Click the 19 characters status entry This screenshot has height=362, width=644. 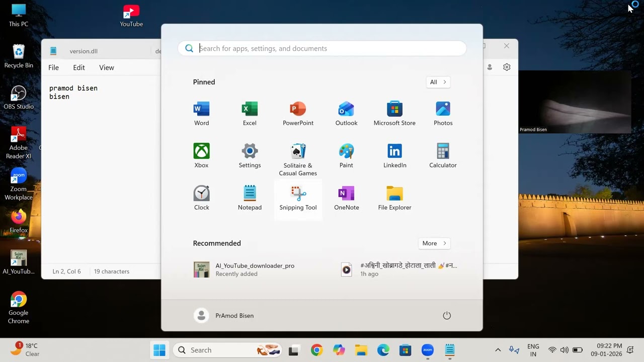[112, 271]
